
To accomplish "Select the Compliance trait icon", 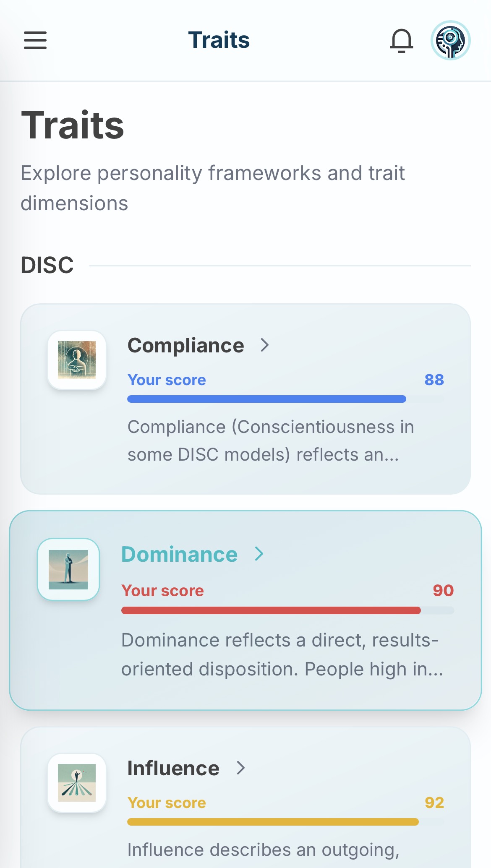I will (x=77, y=361).
